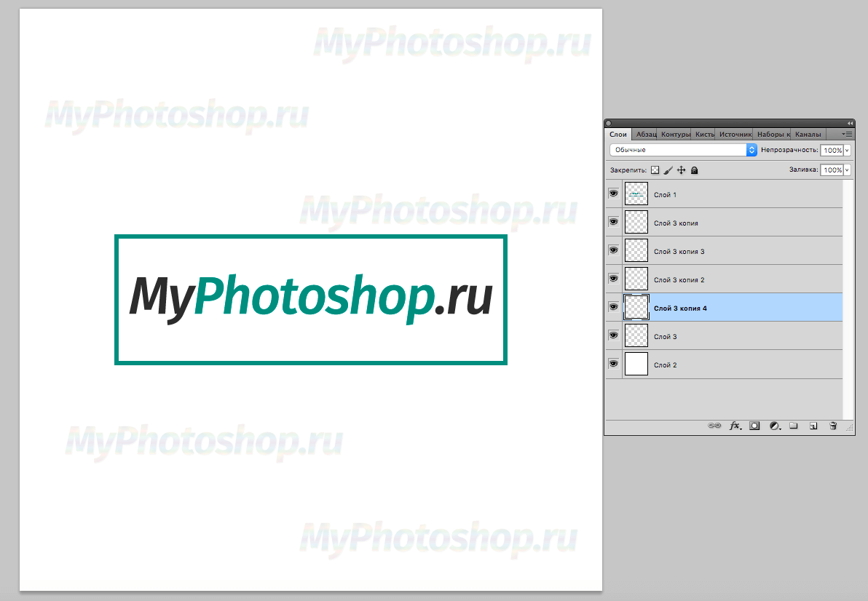This screenshot has height=601, width=868.
Task: Open the layer styles fx icon
Action: click(x=735, y=425)
